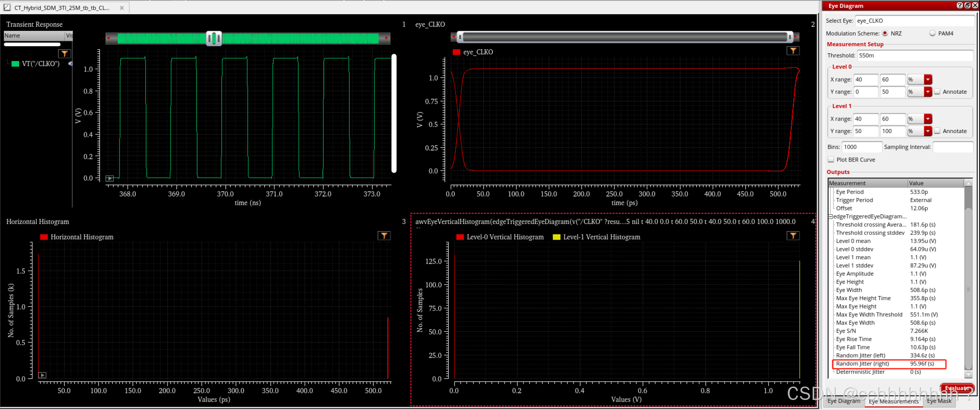Click Level 0 X range end field
The height and width of the screenshot is (410, 980).
(x=892, y=79)
